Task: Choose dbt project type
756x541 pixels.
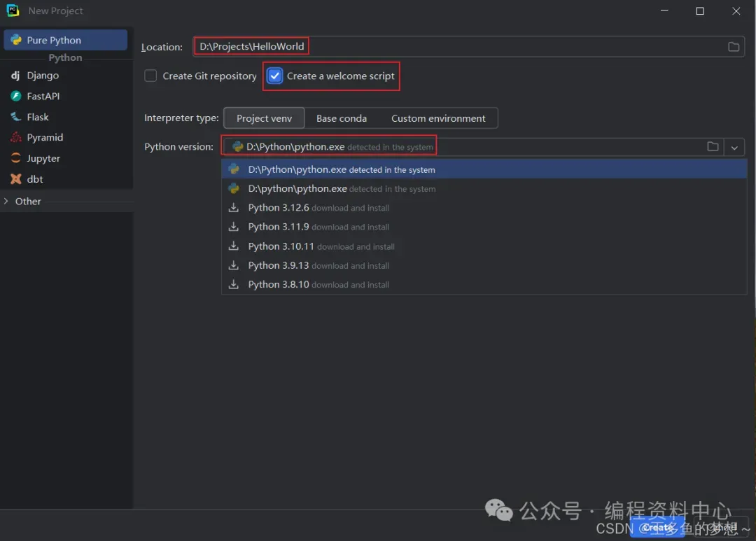Action: pyautogui.click(x=66, y=179)
